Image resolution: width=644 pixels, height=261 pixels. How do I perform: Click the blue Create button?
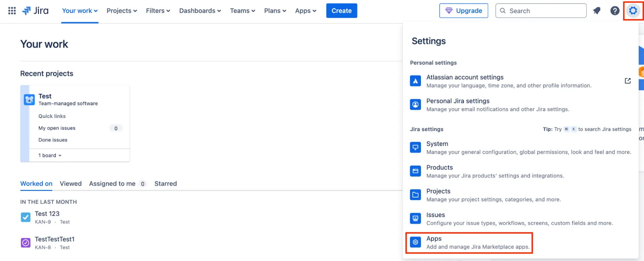(x=341, y=11)
